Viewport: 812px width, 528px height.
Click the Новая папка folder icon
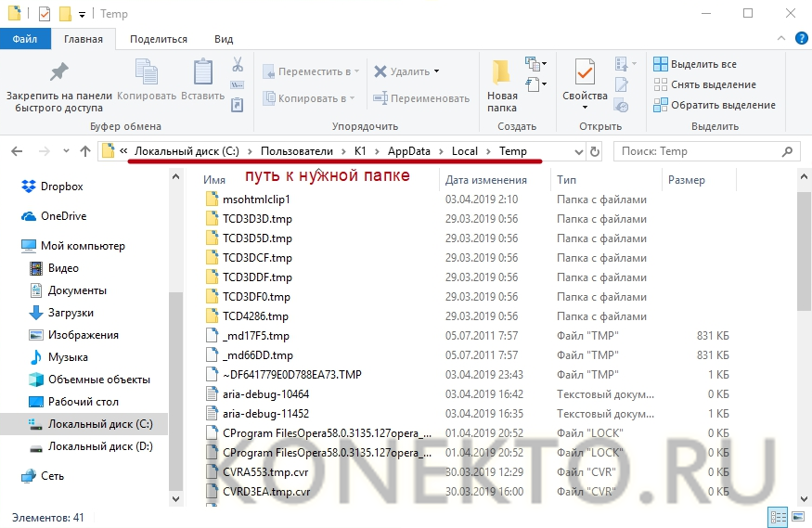coord(501,71)
